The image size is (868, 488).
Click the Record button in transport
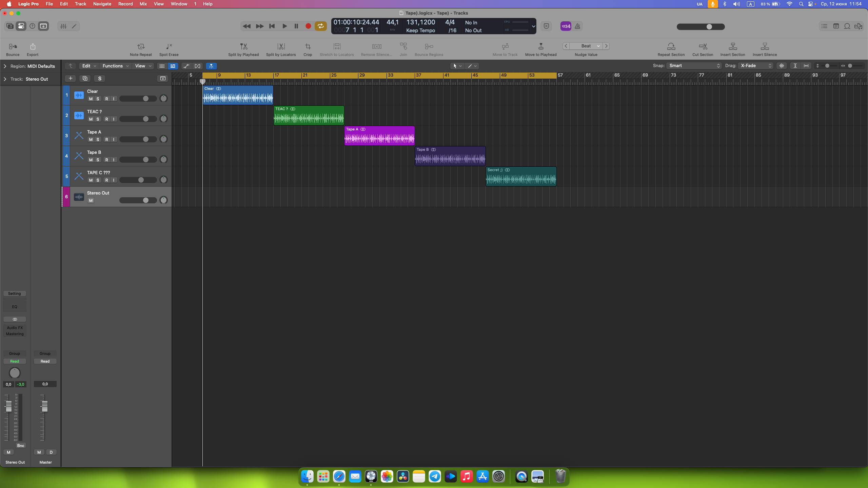tap(308, 26)
